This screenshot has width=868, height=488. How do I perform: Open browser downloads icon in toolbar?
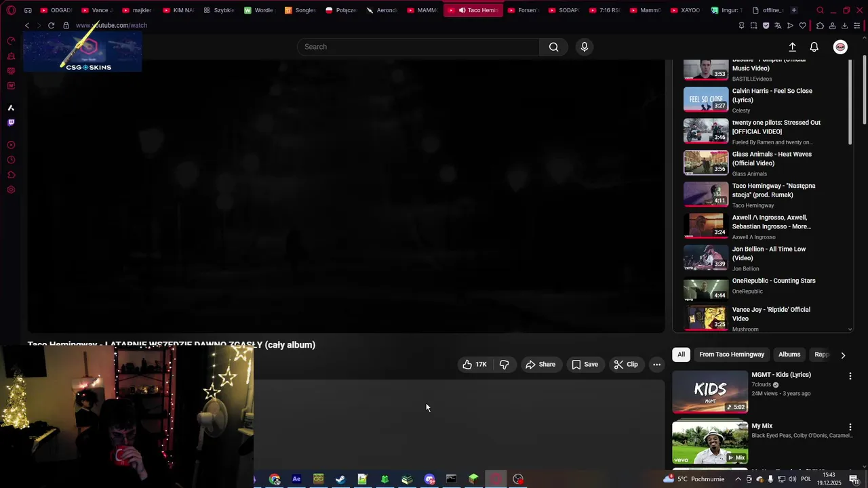click(x=844, y=26)
